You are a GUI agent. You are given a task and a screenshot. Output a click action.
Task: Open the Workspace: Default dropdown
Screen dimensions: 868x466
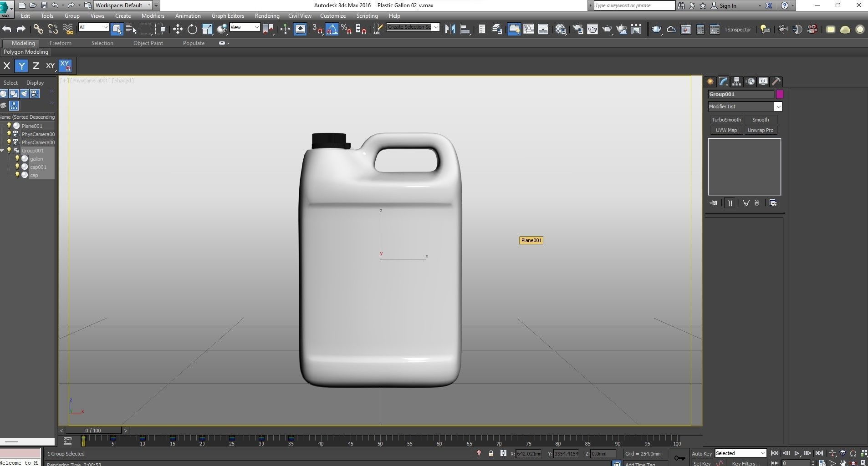(x=123, y=5)
